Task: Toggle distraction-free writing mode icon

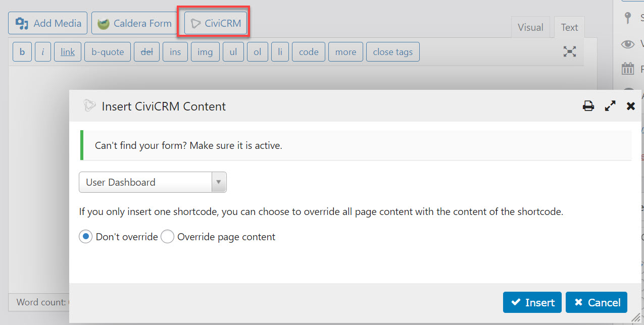Action: pos(570,51)
